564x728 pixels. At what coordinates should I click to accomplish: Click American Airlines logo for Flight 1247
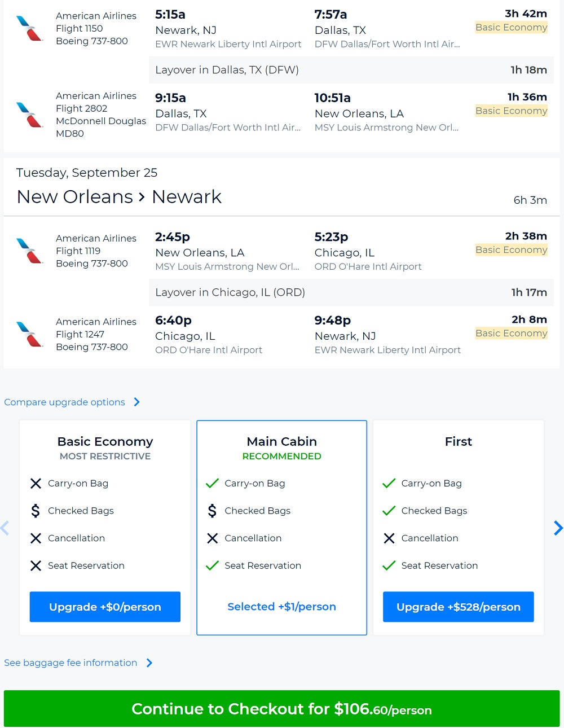[30, 334]
